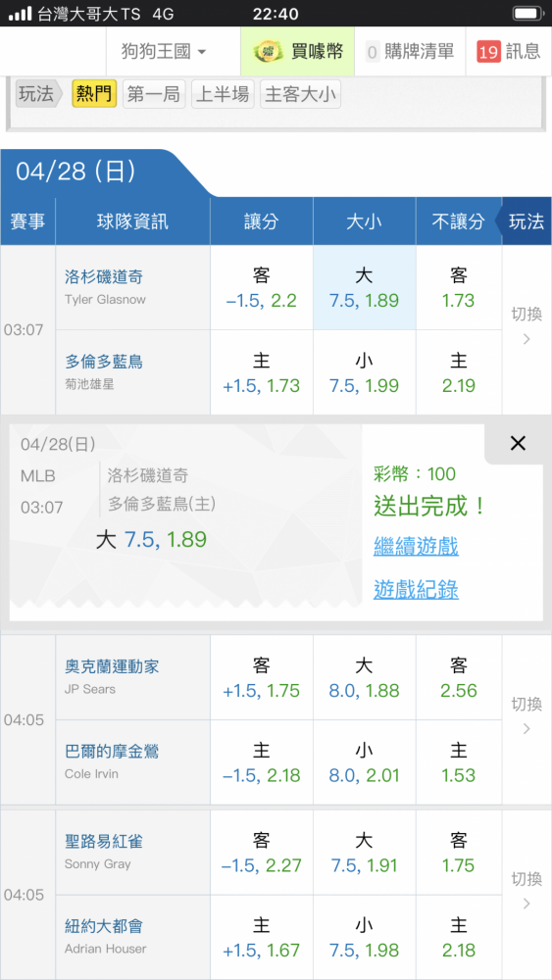Screen dimensions: 552x980
Task: Switch play type for Athletics vs Orioles
Action: point(527,719)
